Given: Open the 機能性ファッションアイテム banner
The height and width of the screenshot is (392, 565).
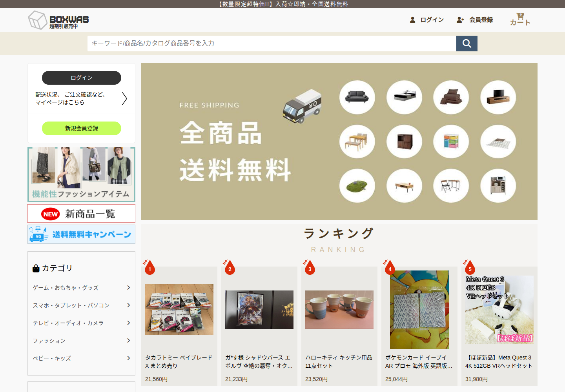Looking at the screenshot, I should 82,174.
